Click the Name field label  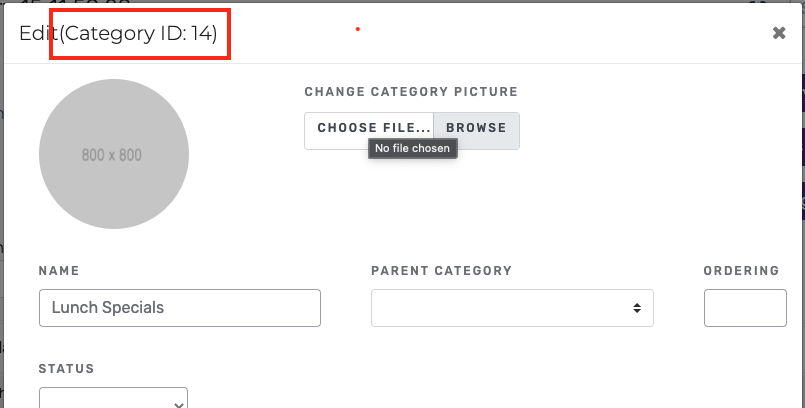tap(59, 270)
